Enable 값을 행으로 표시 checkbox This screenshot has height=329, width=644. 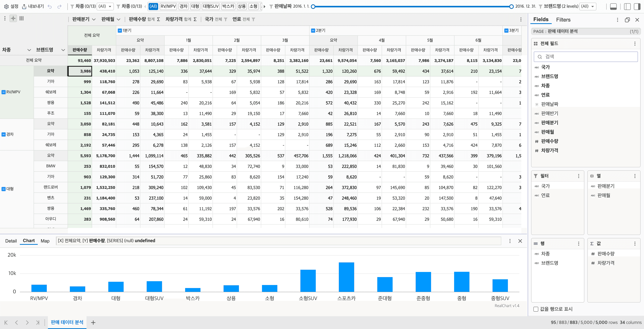coord(536,309)
